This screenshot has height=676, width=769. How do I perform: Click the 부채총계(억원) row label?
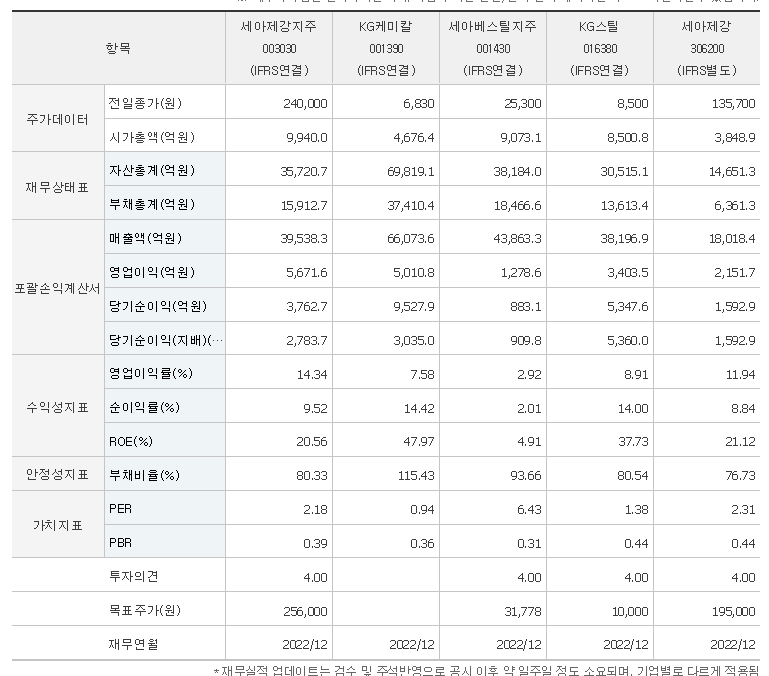152,204
